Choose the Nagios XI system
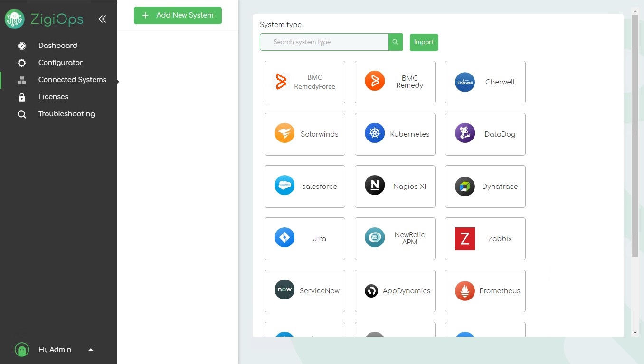 [x=395, y=187]
